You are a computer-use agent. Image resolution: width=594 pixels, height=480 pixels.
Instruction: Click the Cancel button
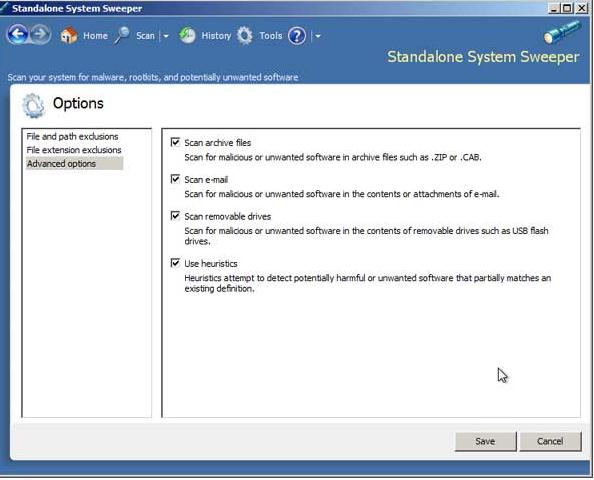550,441
